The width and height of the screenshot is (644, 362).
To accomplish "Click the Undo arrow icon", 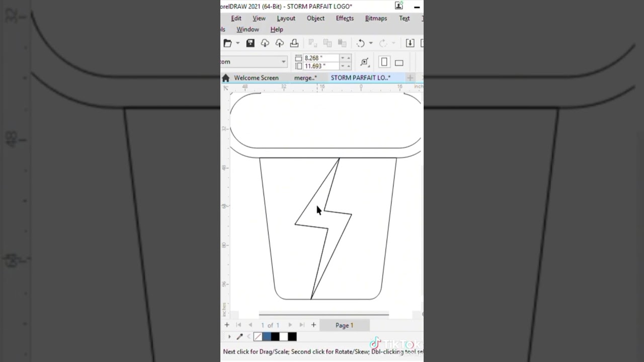I will tap(361, 43).
